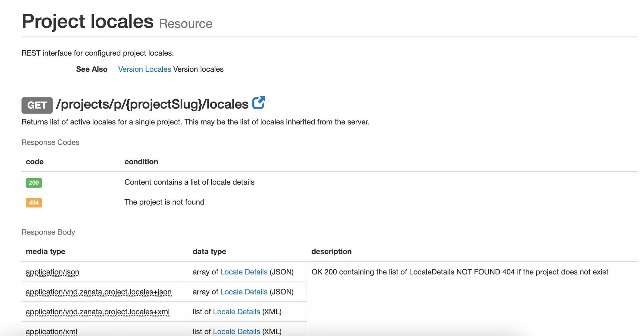644x336 pixels.
Task: Click the green 200 response code badge
Action: pyautogui.click(x=34, y=183)
